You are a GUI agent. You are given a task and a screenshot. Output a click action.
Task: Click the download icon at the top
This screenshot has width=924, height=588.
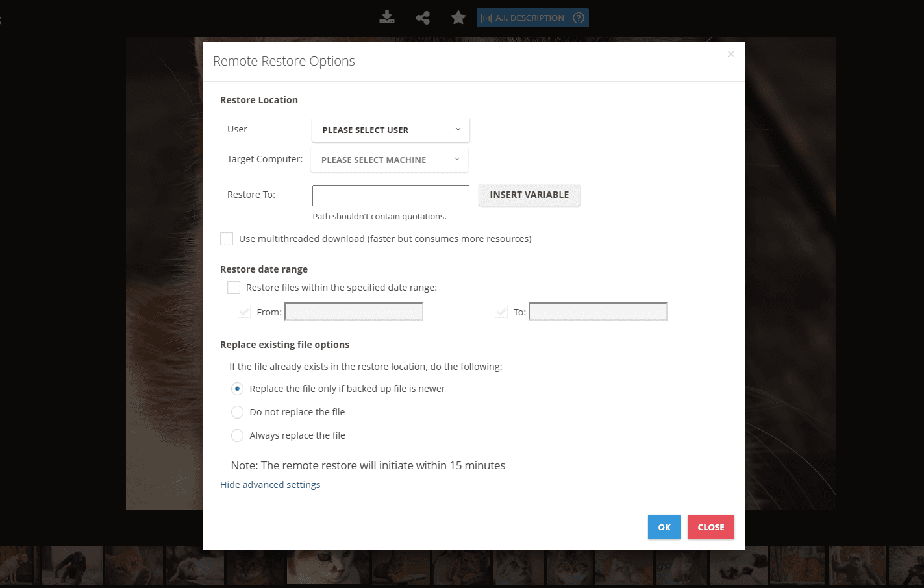pyautogui.click(x=386, y=18)
